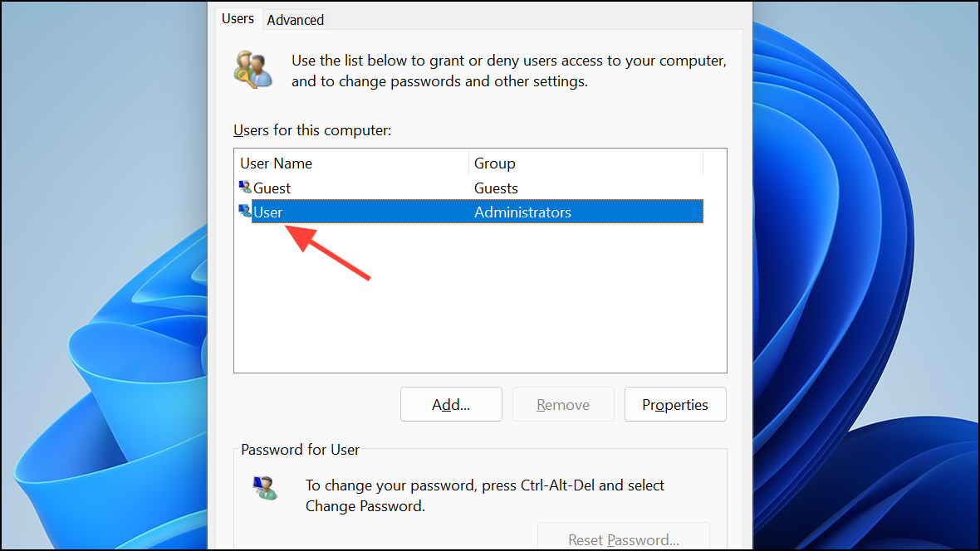This screenshot has height=551, width=980.
Task: Click the Administrators group label
Action: pos(522,212)
